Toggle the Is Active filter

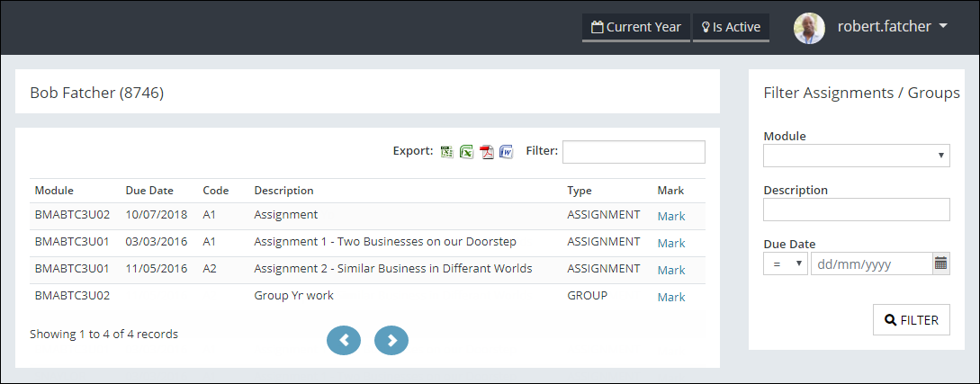pos(731,27)
